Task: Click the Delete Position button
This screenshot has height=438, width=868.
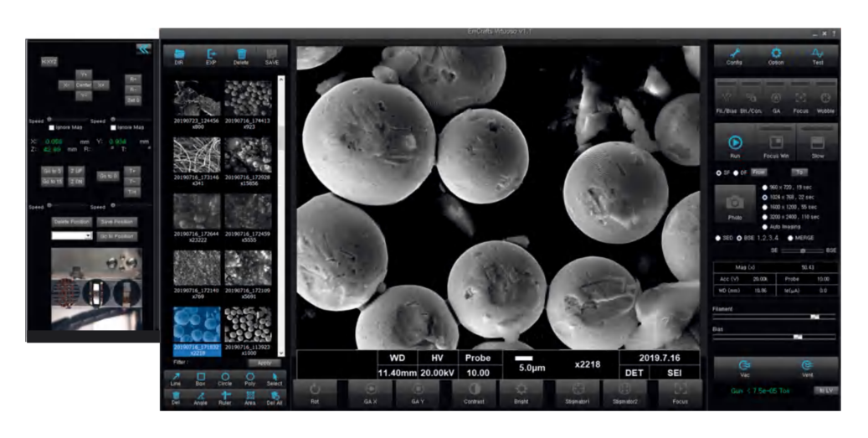Action: click(x=72, y=221)
